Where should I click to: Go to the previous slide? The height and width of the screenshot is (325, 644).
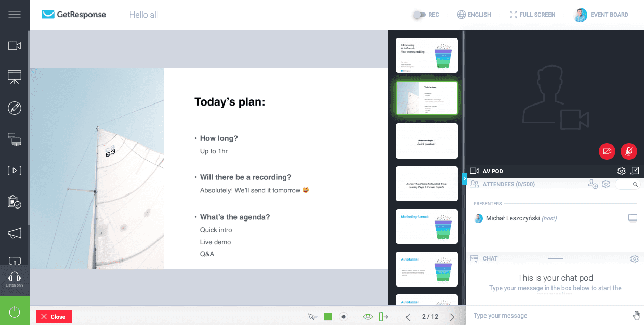click(x=408, y=317)
